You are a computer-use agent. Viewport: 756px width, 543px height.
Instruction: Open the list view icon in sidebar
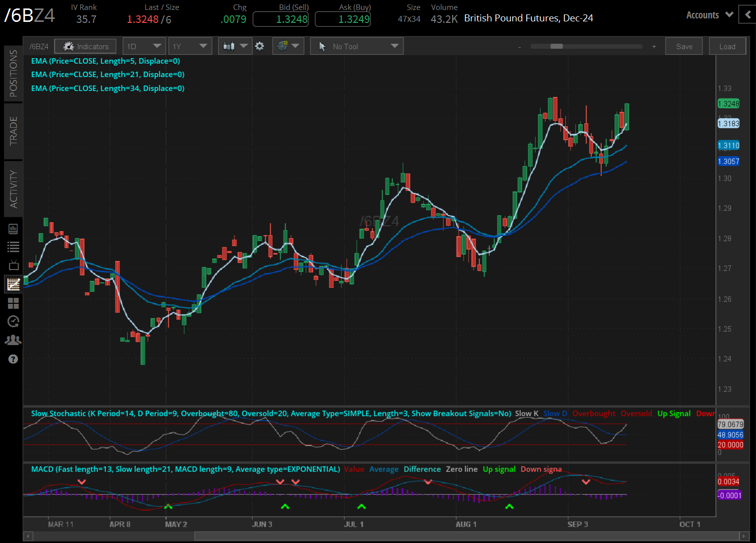point(13,247)
